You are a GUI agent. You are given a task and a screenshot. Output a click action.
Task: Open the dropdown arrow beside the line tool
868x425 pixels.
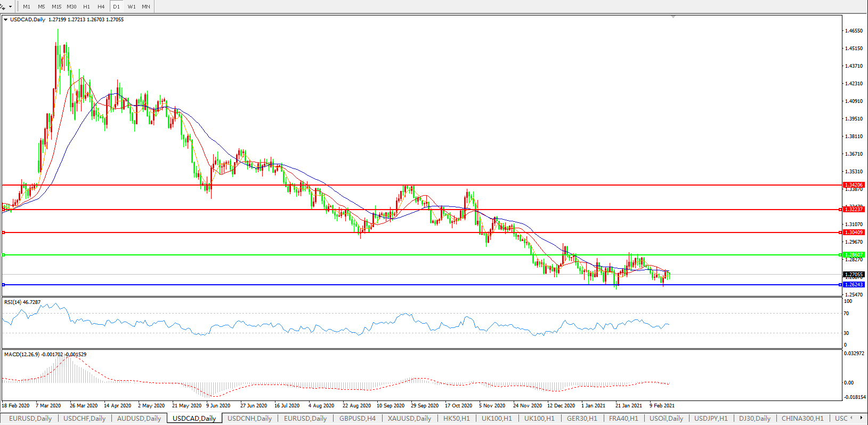tap(10, 7)
